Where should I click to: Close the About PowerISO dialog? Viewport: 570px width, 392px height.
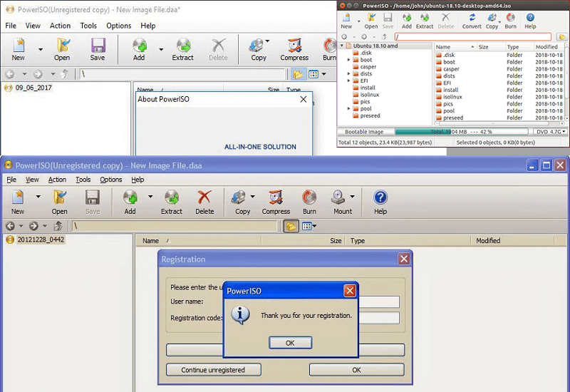pyautogui.click(x=304, y=99)
